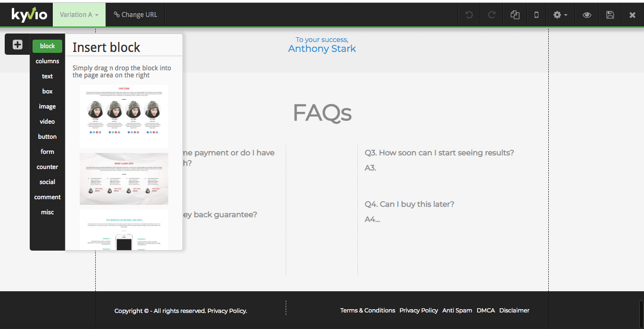Select the social element tab
This screenshot has width=644, height=329.
[47, 182]
